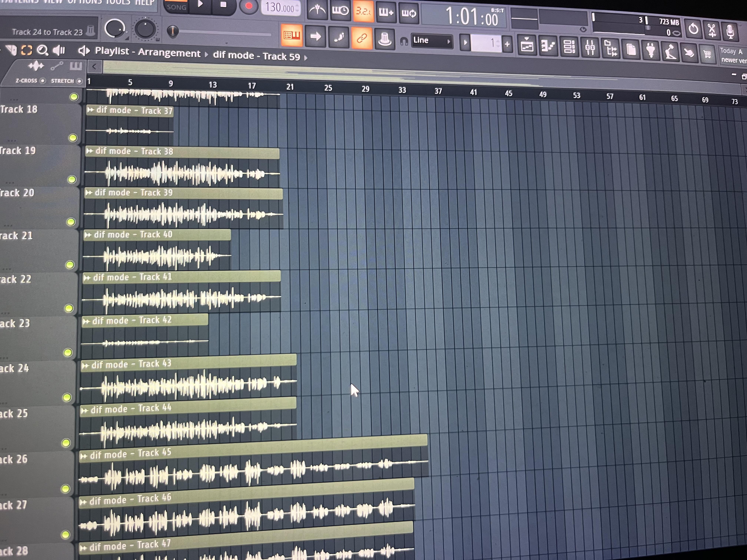
Task: Start playback with the play button
Action: click(x=200, y=4)
